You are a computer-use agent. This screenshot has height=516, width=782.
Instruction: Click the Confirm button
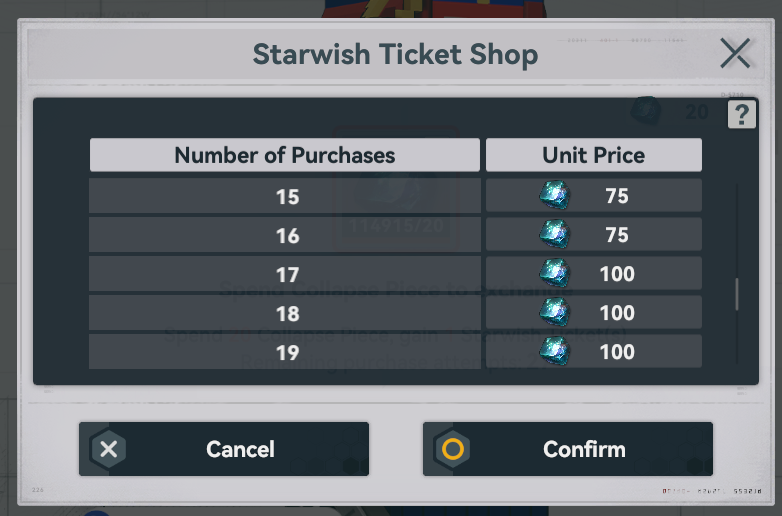(568, 449)
